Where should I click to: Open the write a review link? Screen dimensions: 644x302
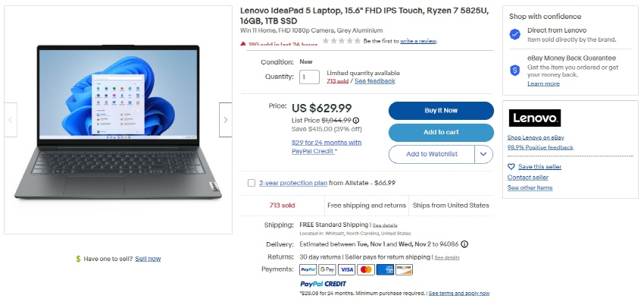[418, 41]
